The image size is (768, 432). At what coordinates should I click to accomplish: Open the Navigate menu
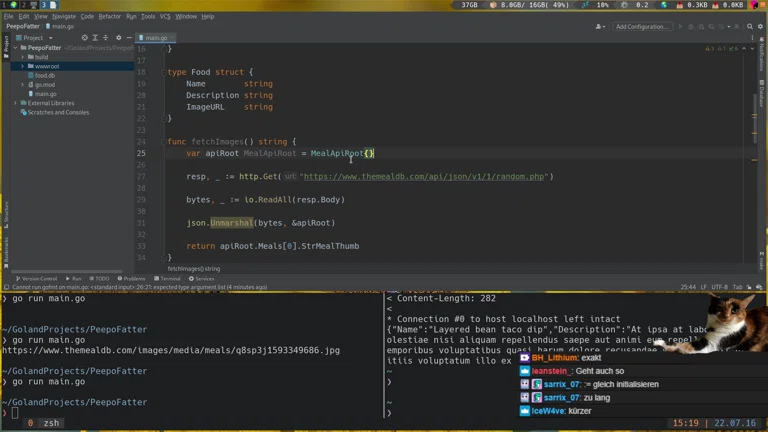point(63,16)
